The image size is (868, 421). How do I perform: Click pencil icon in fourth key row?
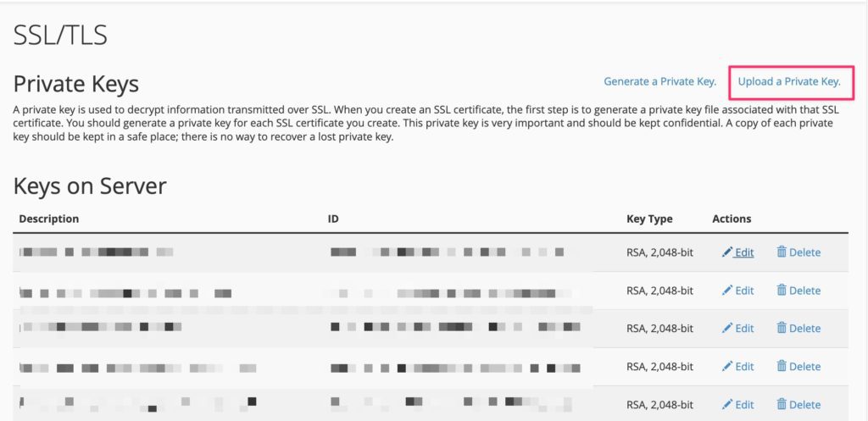click(x=727, y=367)
